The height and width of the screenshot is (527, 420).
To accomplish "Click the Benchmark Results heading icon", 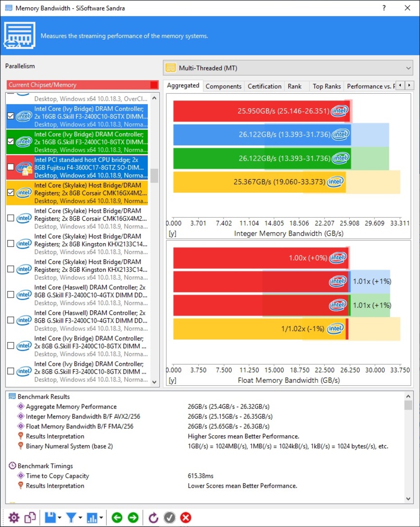I will coord(12,397).
